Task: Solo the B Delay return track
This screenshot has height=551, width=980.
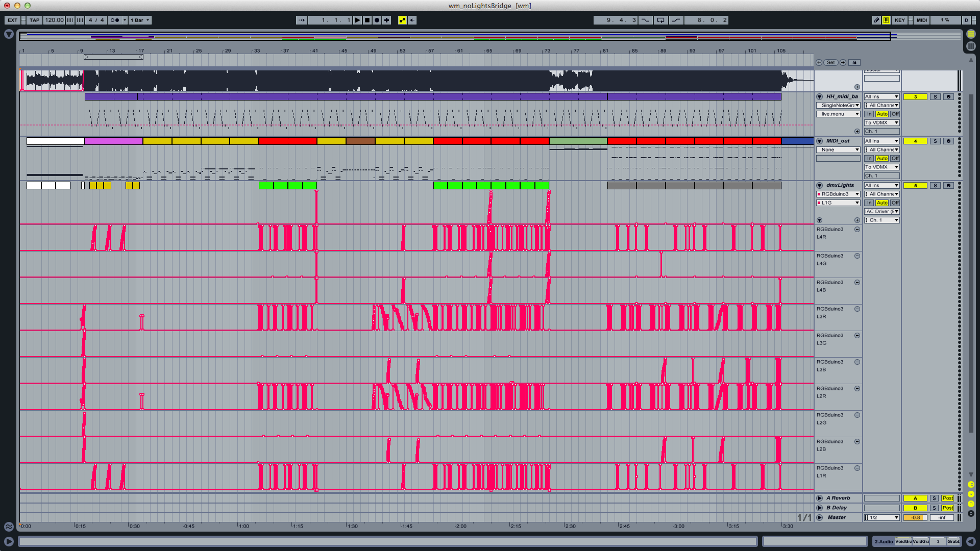Action: click(934, 508)
